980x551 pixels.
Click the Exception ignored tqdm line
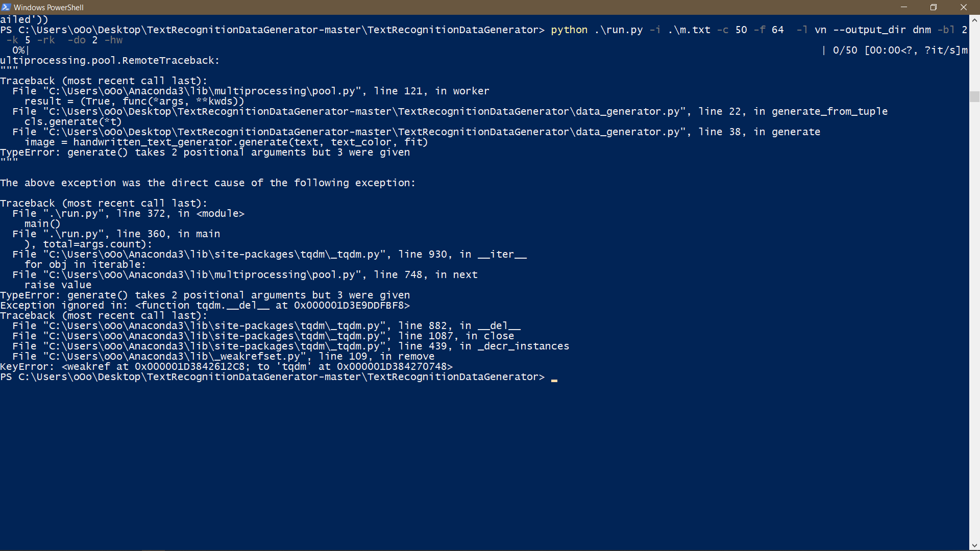click(x=204, y=305)
